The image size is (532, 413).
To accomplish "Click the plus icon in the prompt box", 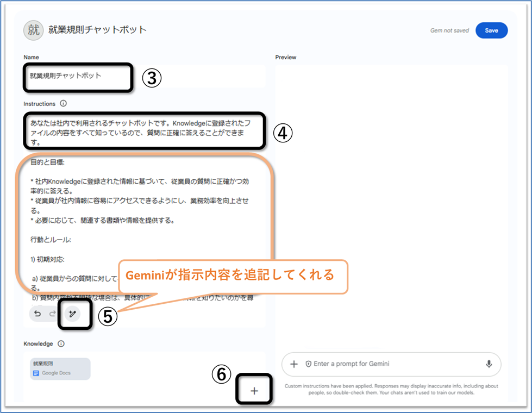I will coord(294,364).
